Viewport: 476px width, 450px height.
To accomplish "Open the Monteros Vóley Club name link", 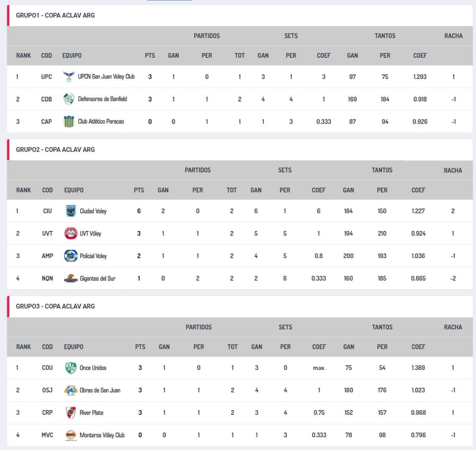I will pos(102,435).
